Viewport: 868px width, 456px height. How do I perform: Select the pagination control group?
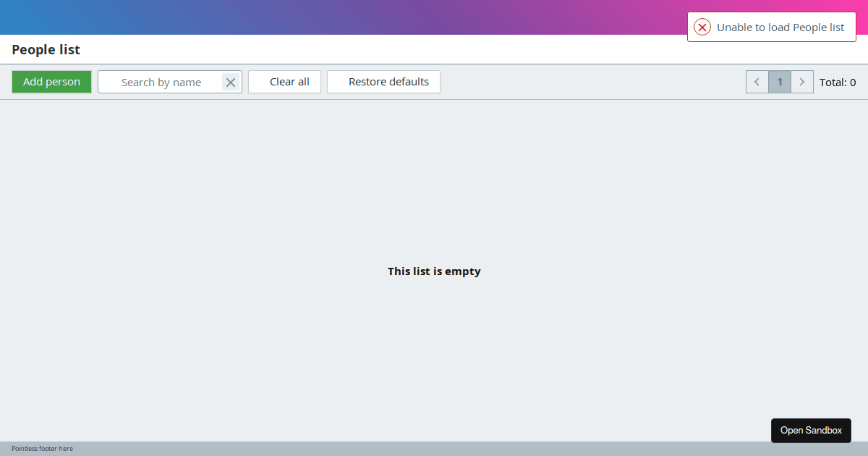pos(779,82)
